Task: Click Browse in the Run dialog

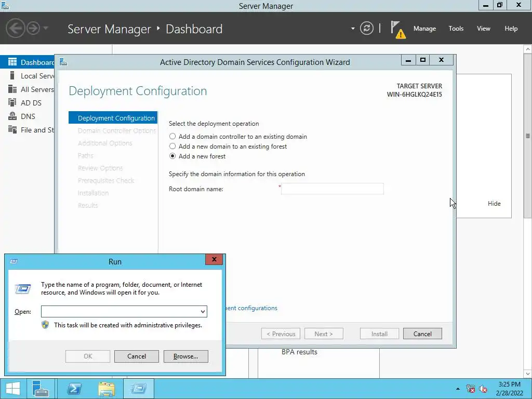Action: pos(185,356)
